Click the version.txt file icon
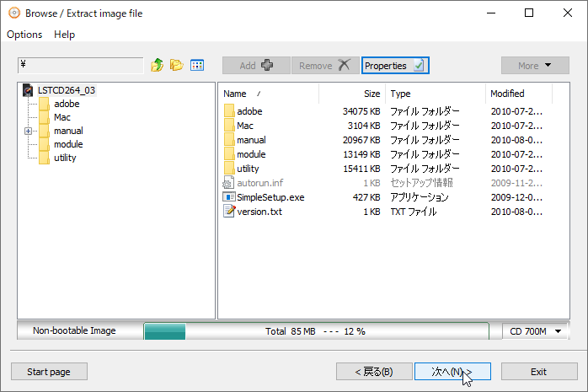The image size is (588, 392). coord(229,212)
